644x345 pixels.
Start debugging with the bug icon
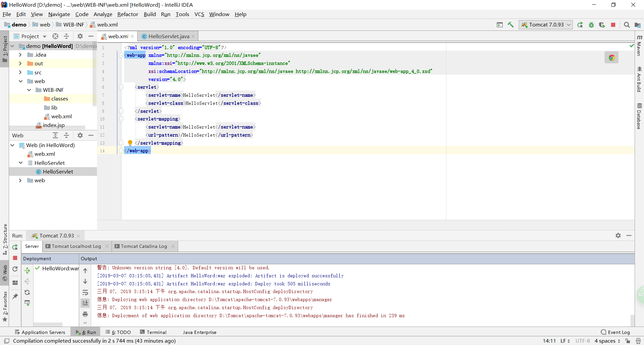(591, 25)
